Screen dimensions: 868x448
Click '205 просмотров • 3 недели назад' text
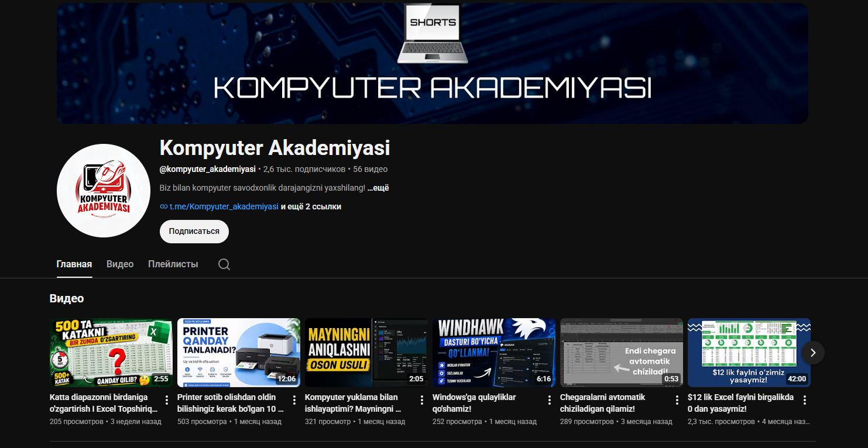pos(105,421)
